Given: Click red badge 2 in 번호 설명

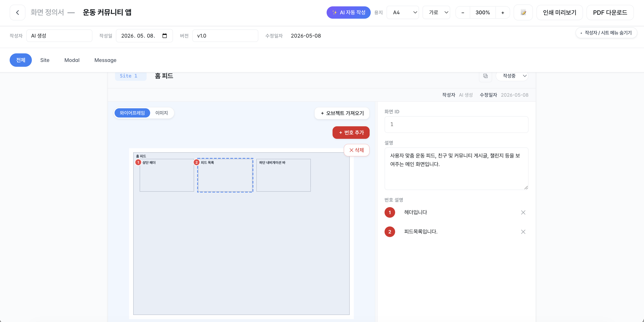Looking at the screenshot, I should pyautogui.click(x=390, y=232).
